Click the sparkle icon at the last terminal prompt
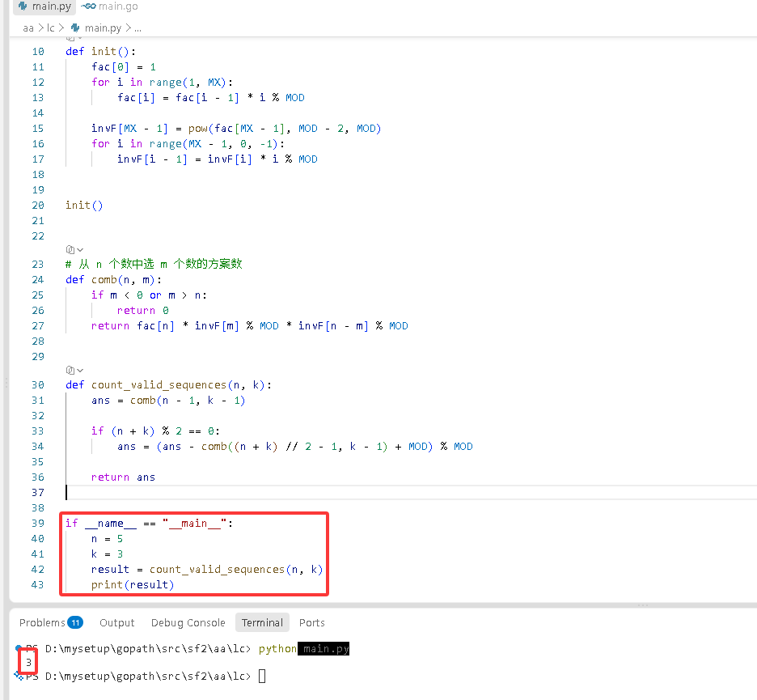Image resolution: width=757 pixels, height=700 pixels. [19, 676]
